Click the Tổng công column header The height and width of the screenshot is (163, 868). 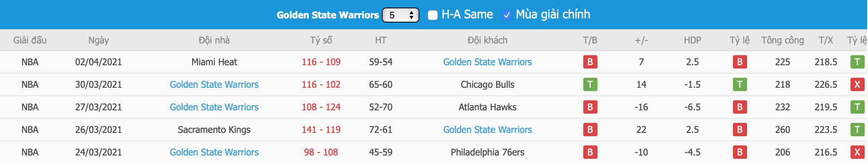click(783, 40)
